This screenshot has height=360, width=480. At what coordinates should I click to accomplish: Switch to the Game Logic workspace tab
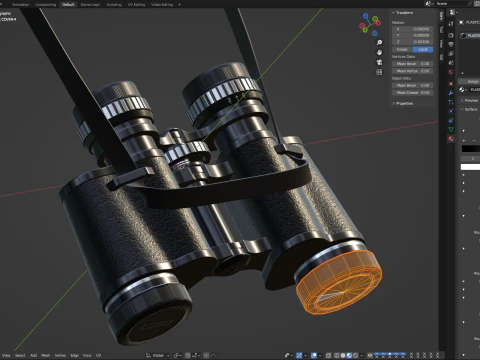tap(90, 5)
